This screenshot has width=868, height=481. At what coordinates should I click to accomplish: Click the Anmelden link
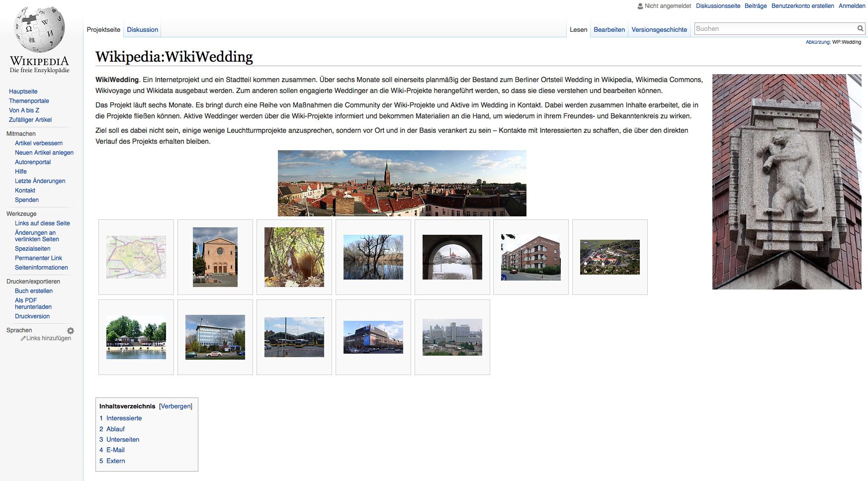852,6
